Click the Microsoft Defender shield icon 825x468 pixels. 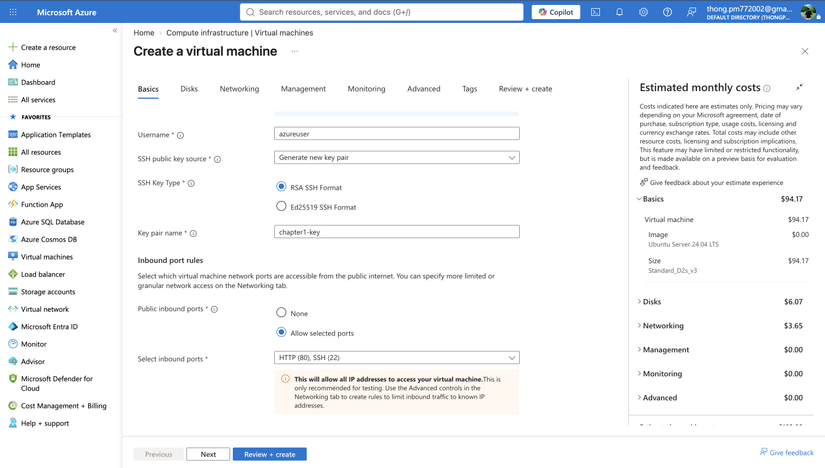[13, 379]
